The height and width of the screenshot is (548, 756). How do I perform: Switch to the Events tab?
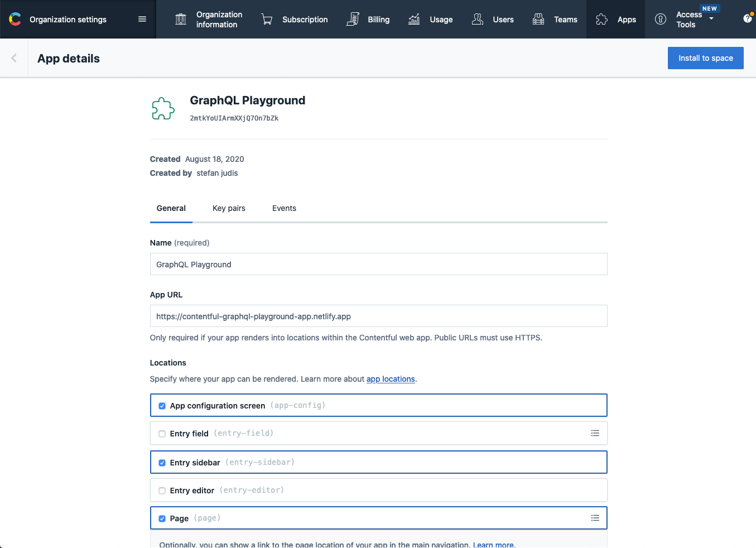click(x=284, y=208)
